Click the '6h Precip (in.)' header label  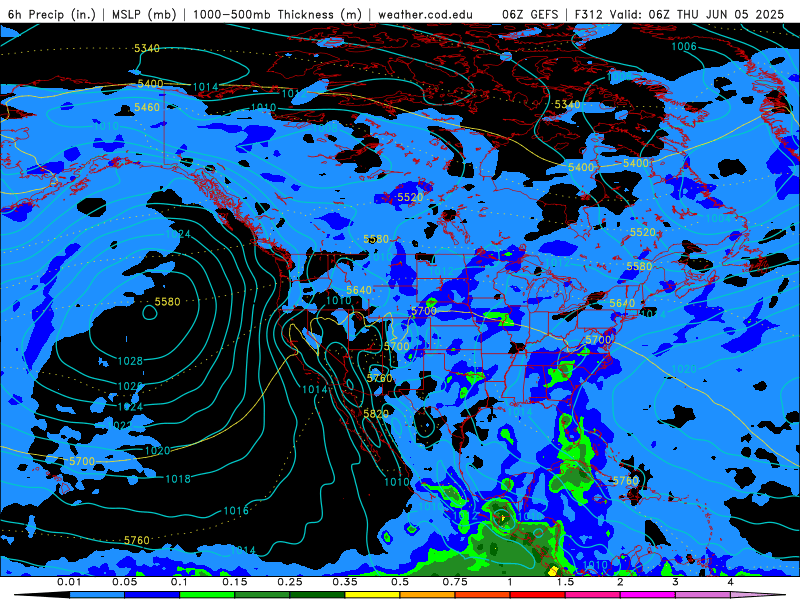click(x=52, y=14)
